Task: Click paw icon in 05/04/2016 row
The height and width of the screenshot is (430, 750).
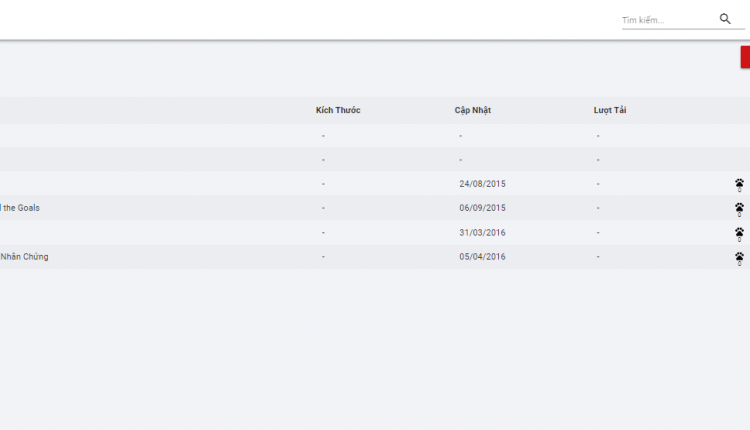Action: click(x=739, y=259)
